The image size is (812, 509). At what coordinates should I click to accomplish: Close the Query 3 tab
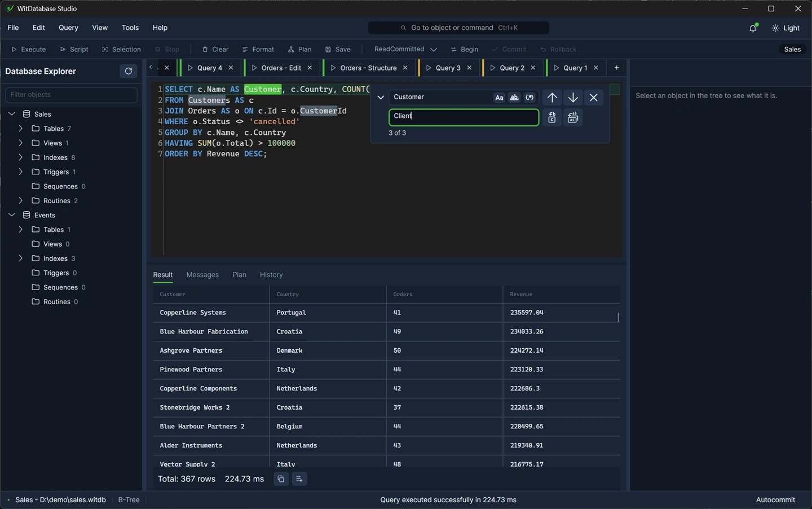(469, 68)
